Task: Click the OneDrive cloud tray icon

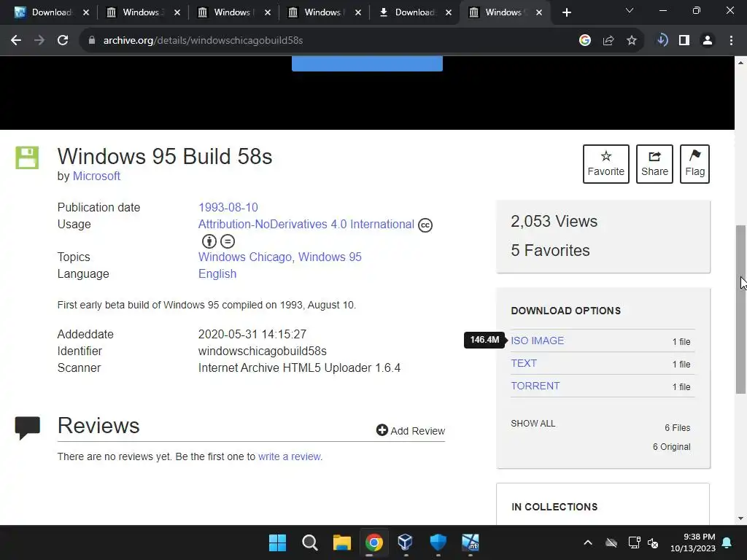Action: point(611,542)
